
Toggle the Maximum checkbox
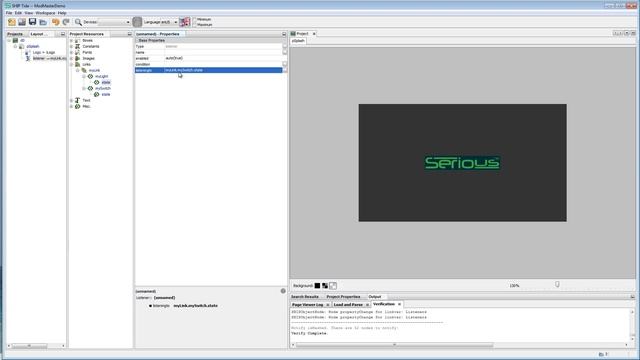coord(194,24)
